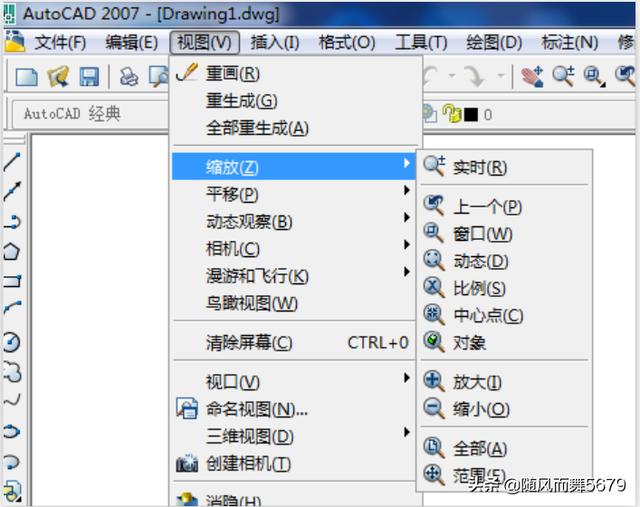
Task: Expand the 视口(V) submenu
Action: [x=294, y=382]
